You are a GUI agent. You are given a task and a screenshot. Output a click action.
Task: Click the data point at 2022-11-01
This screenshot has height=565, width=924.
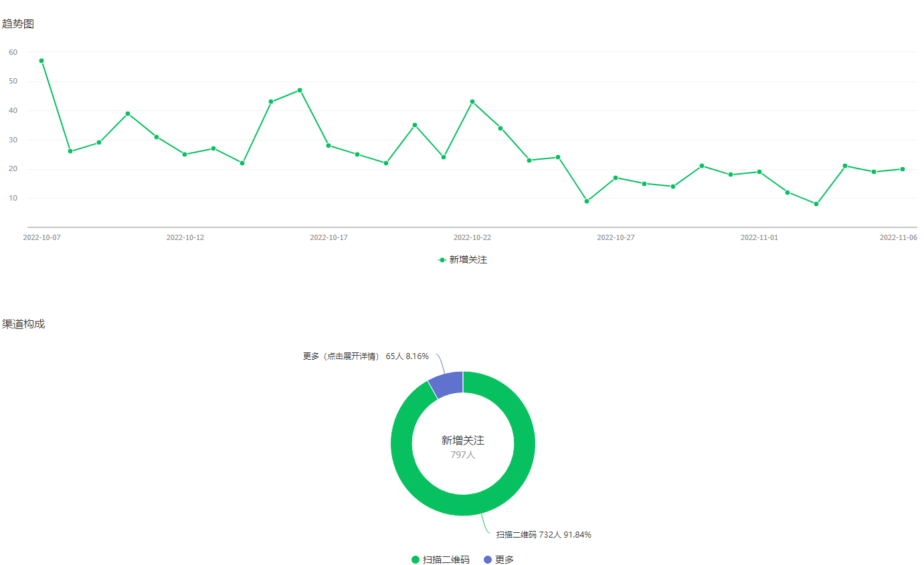(x=759, y=172)
